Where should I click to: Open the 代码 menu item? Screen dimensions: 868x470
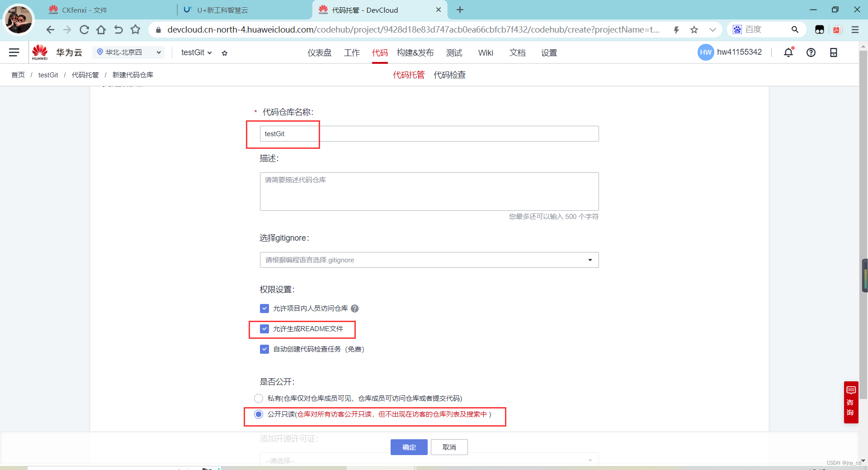coord(380,53)
